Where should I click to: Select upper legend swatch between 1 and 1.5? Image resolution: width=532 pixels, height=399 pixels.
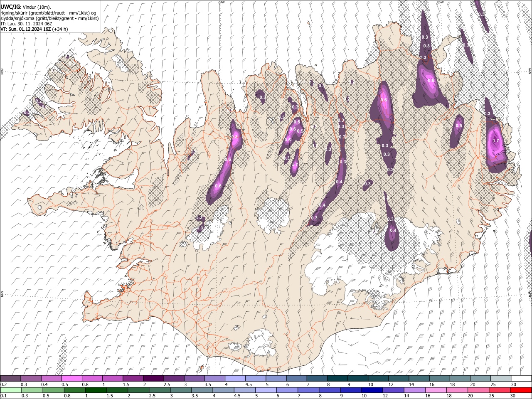pos(113,378)
